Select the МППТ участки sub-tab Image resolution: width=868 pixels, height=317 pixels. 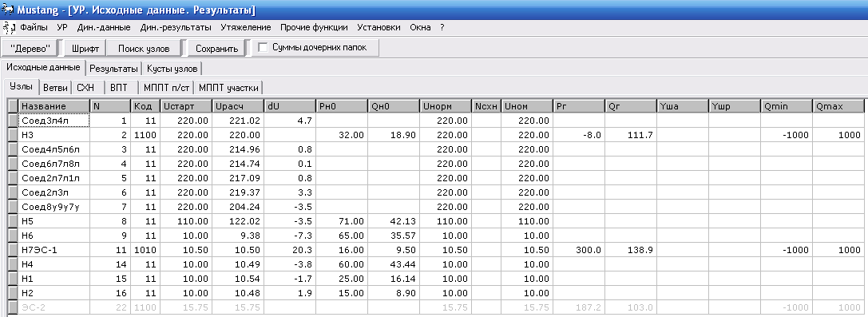click(228, 87)
